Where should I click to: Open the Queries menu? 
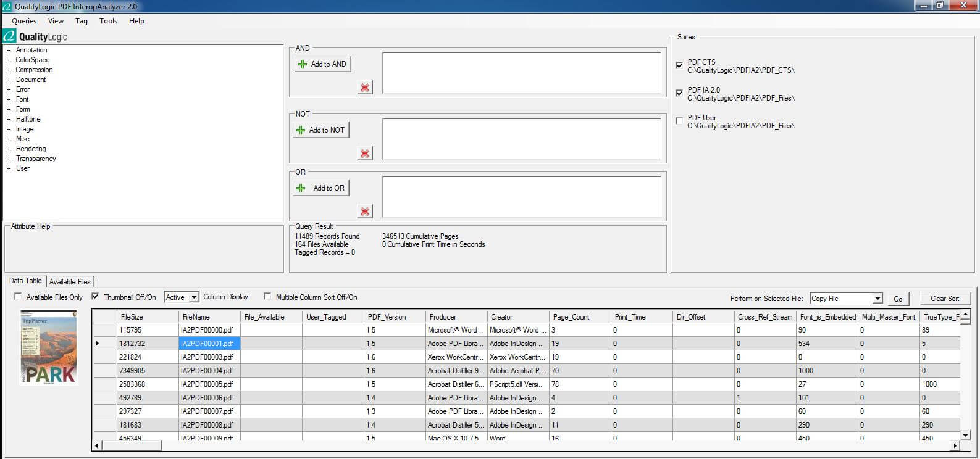click(24, 21)
